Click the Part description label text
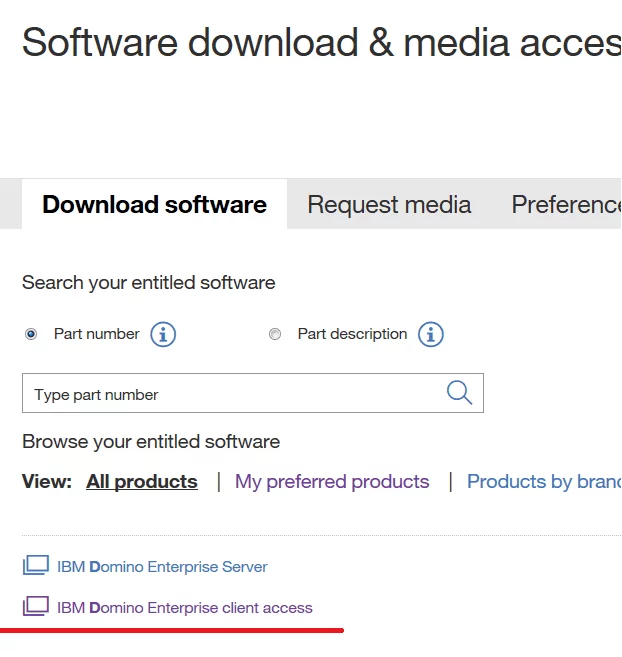The width and height of the screenshot is (622, 657). 352,334
